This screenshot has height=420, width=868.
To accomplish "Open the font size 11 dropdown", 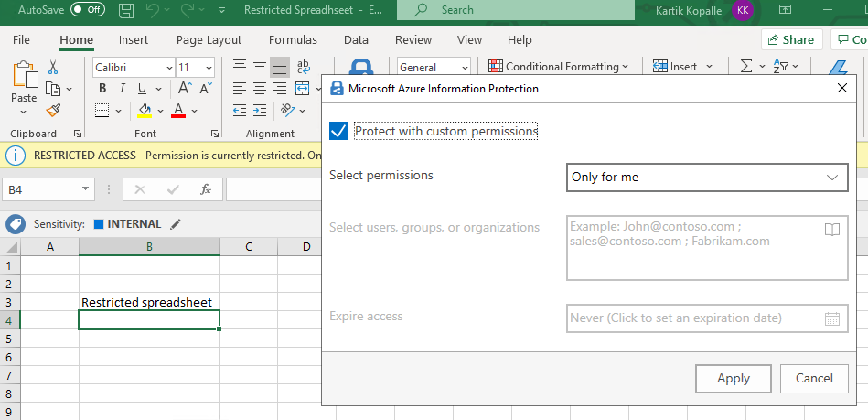I will coord(209,68).
